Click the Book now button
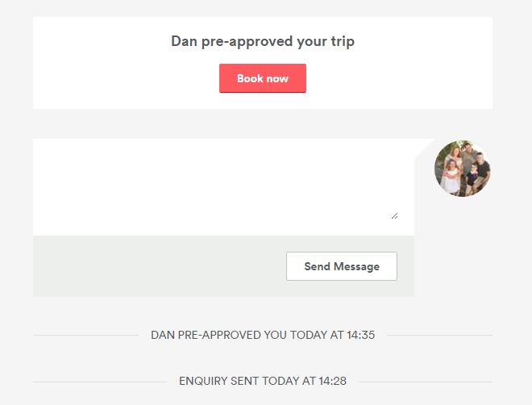 (x=263, y=78)
